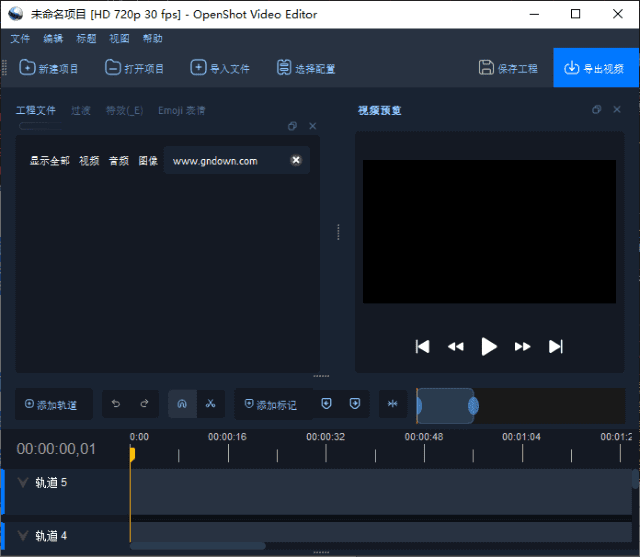Toggle the razor cut tool

[x=210, y=404]
